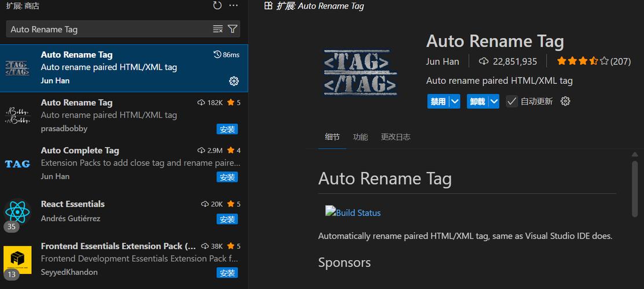Screen dimensions: 644x289
Task: Click the readme scrollbar up arrow
Action: pyautogui.click(x=635, y=154)
